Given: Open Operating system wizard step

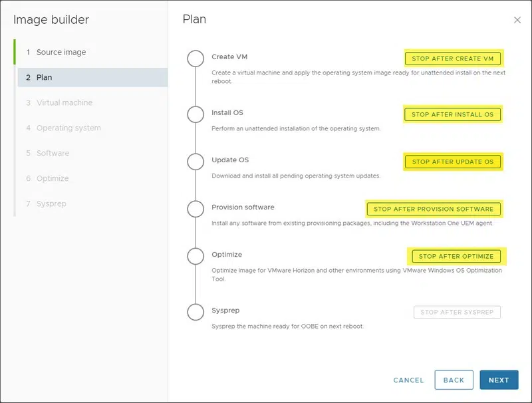Looking at the screenshot, I should coord(68,128).
